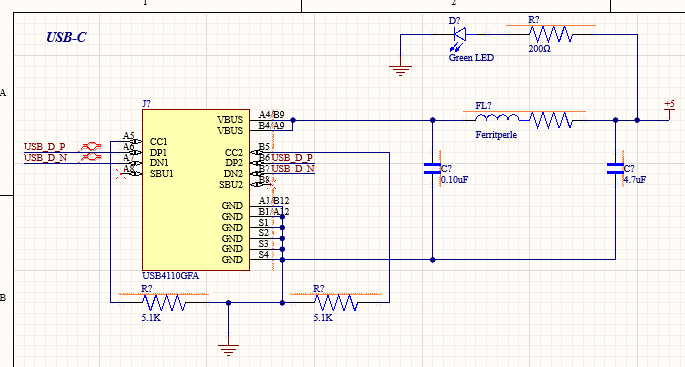Select the no-ERC marker on pin A8

click(121, 173)
